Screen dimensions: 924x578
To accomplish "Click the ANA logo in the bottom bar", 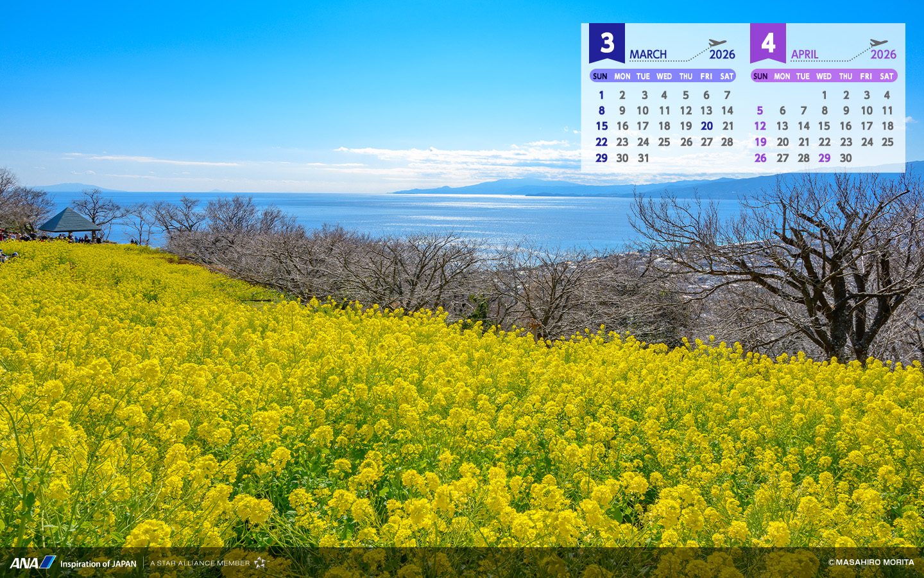I will point(32,563).
